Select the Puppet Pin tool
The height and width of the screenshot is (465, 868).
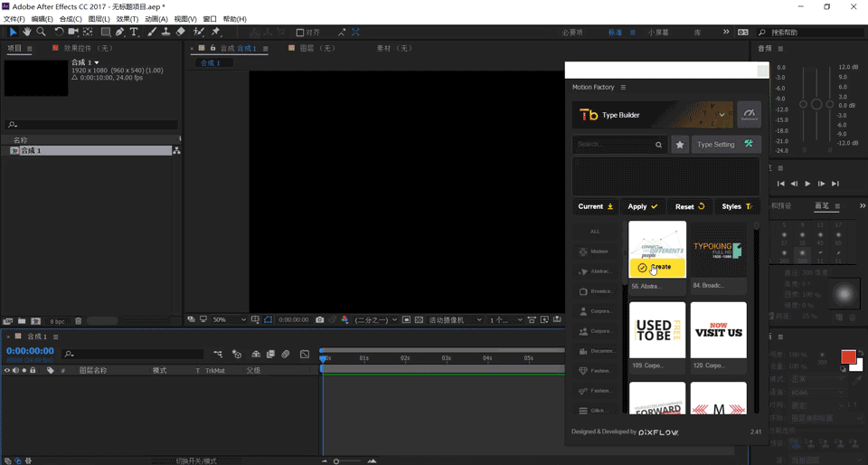pyautogui.click(x=216, y=32)
